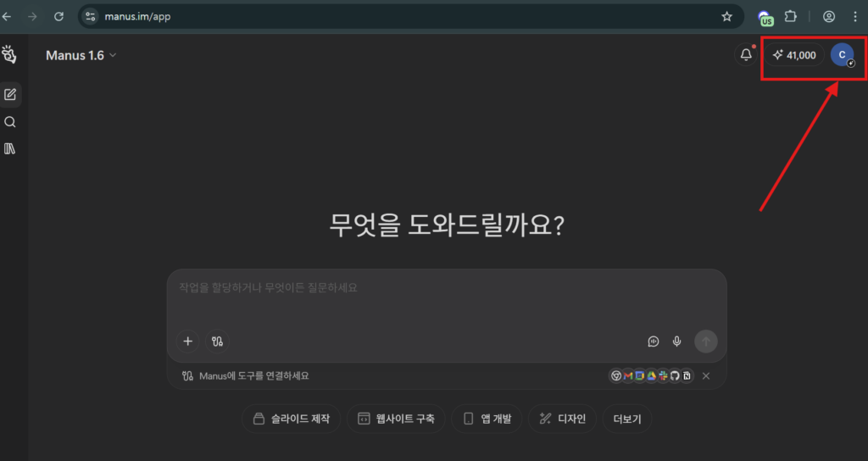
Task: Click the Manus hand logo in sidebar
Action: 9,55
